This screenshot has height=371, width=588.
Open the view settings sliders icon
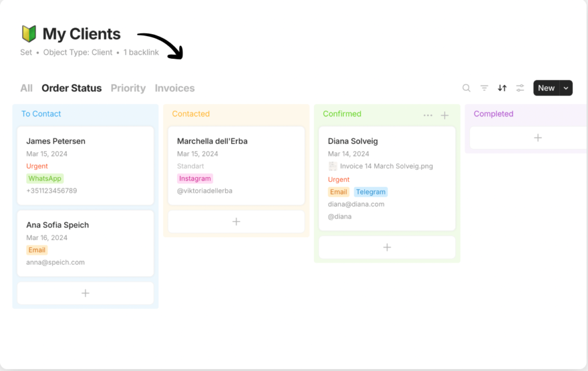520,88
